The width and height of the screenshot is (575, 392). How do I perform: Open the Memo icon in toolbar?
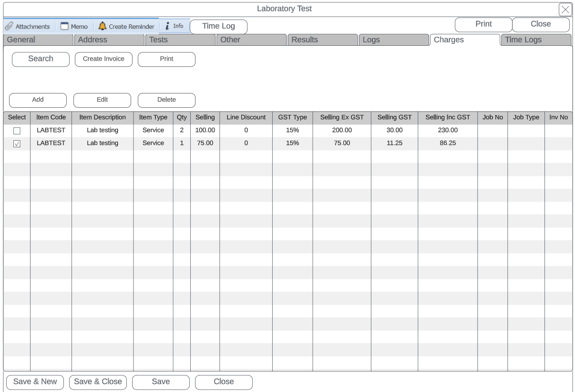[x=65, y=26]
